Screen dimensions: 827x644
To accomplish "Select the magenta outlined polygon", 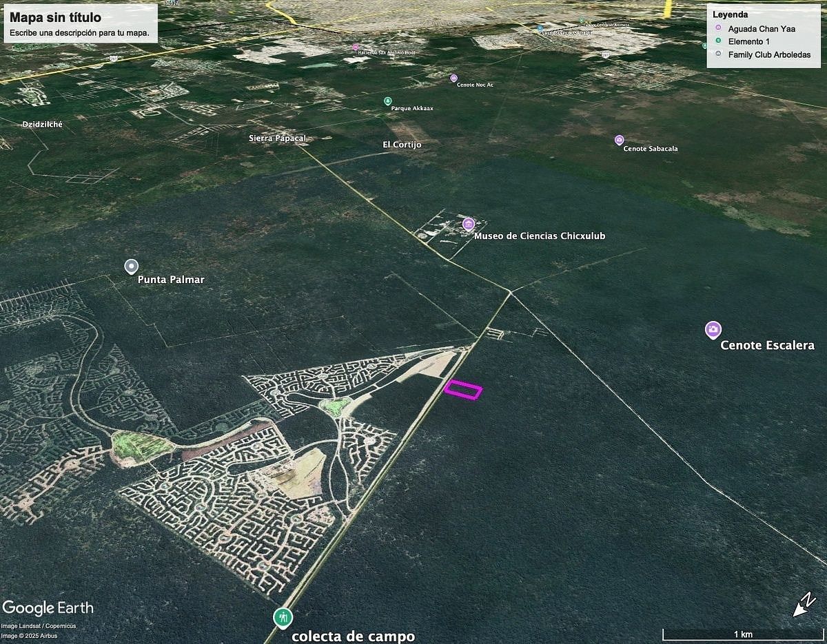I will [x=462, y=390].
